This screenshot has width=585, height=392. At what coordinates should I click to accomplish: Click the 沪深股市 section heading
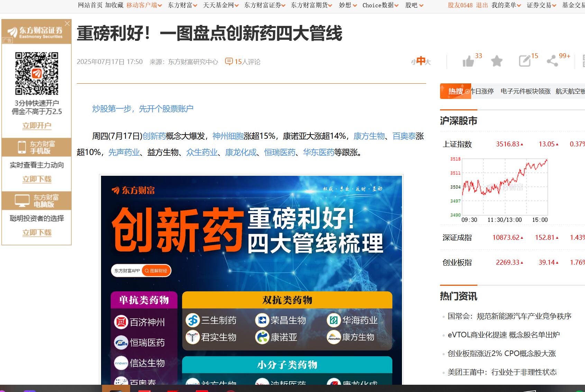[458, 121]
